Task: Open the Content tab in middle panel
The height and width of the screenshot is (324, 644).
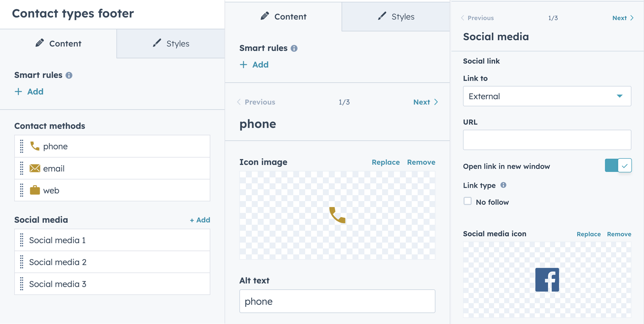Action: click(x=283, y=17)
